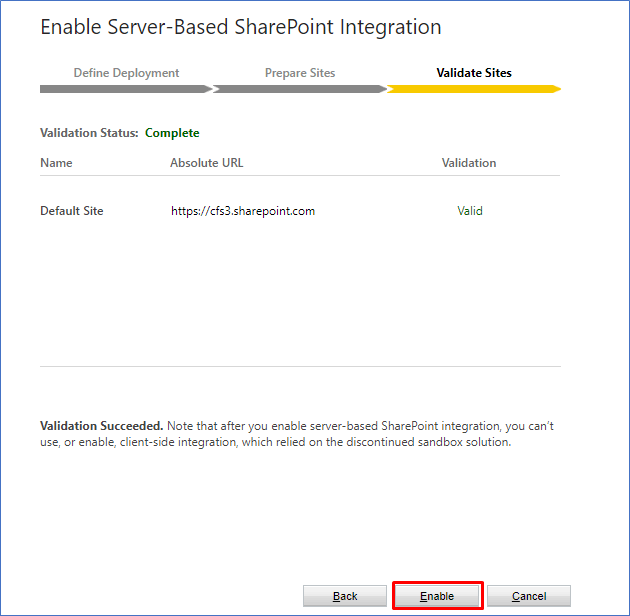Click the Enable Server-Based SharePoint Integration heading
Viewport: 630px width, 616px height.
click(241, 27)
